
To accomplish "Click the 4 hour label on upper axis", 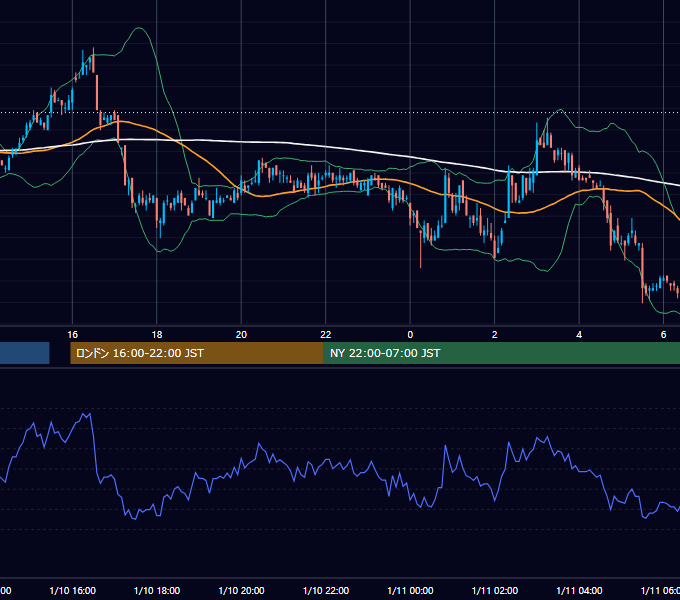I will point(579,334).
